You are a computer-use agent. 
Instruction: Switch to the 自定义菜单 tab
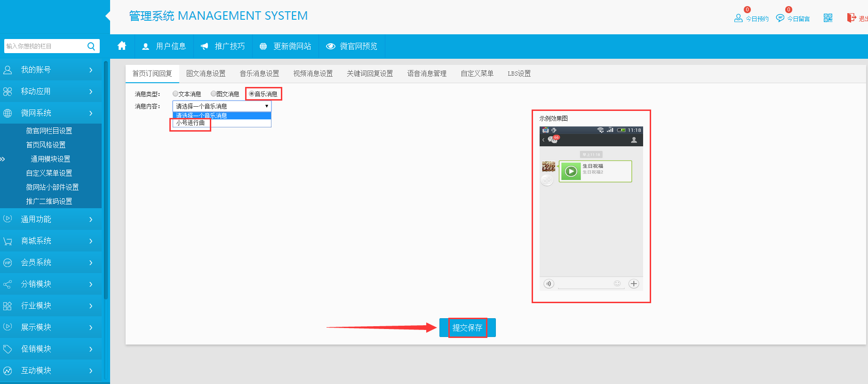click(x=477, y=73)
